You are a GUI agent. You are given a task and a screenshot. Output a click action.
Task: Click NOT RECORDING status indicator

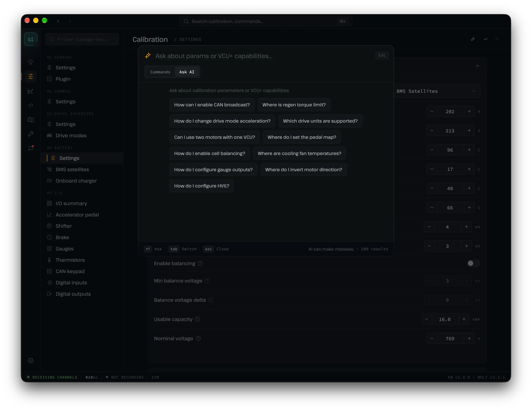pyautogui.click(x=125, y=377)
